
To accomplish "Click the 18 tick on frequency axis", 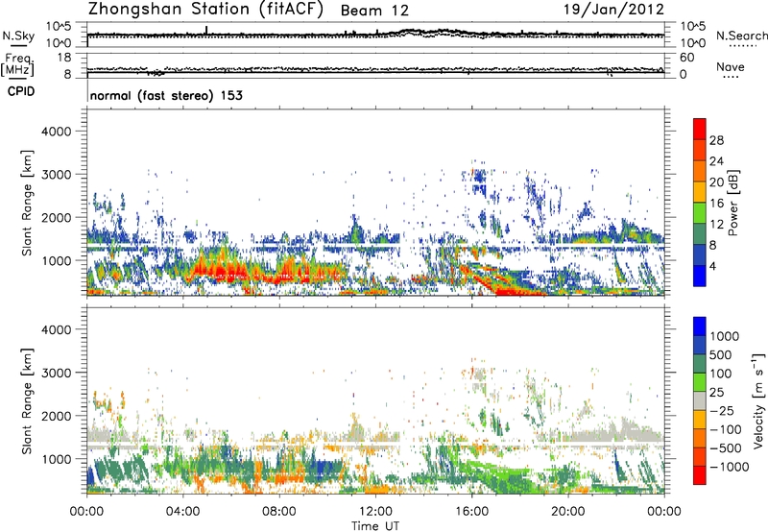I will click(64, 58).
